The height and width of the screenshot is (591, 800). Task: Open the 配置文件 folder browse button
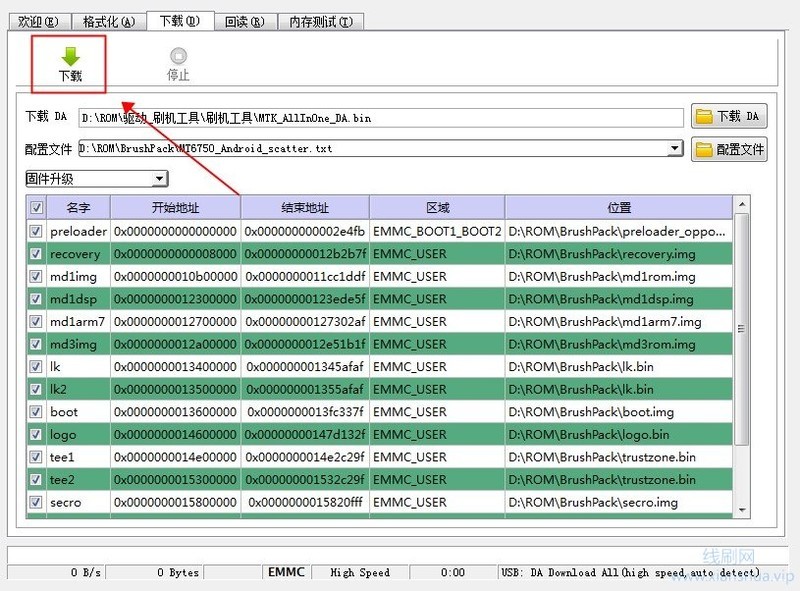[729, 149]
